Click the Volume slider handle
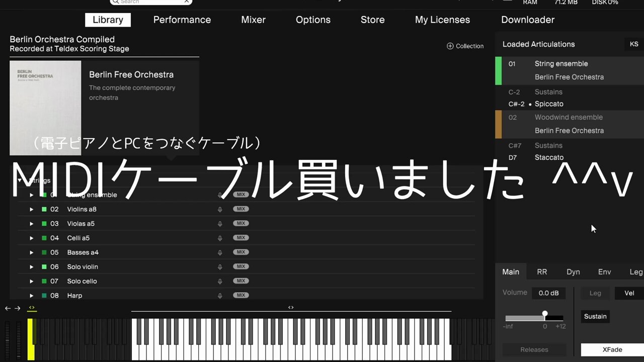The height and width of the screenshot is (362, 644). pyautogui.click(x=545, y=314)
